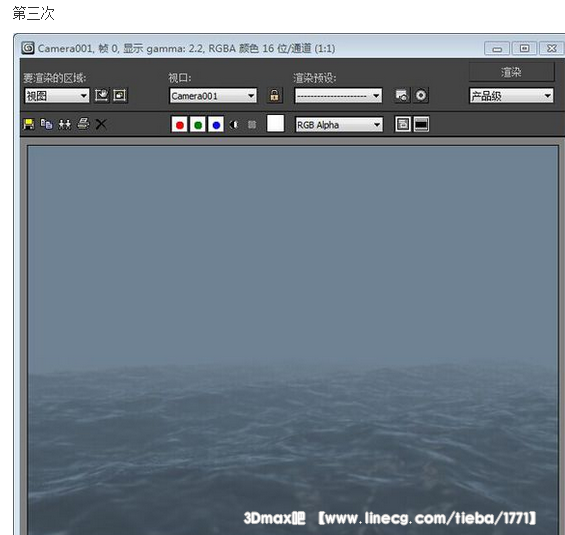Image resolution: width=565 pixels, height=535 pixels.
Task: Open the Render Setup icon
Action: point(402,95)
